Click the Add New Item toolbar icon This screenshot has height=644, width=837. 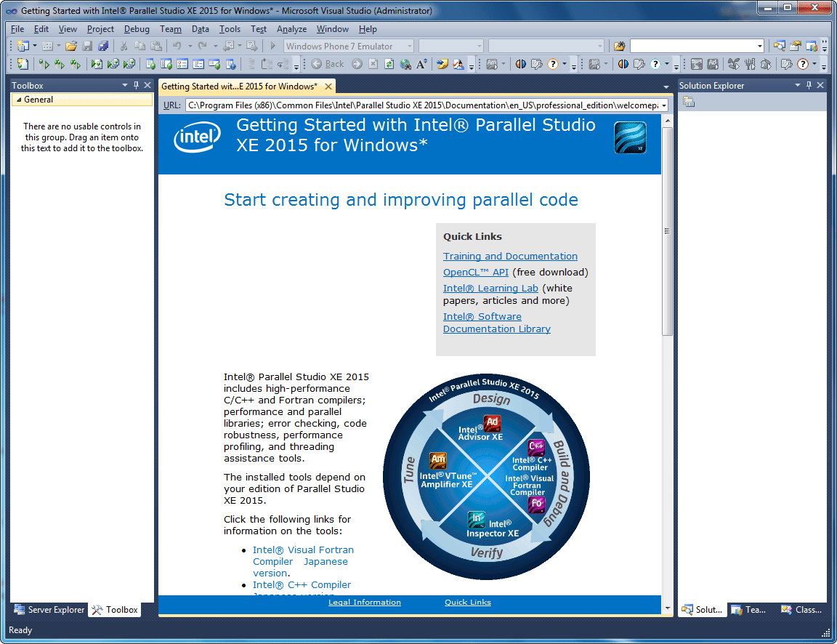[45, 46]
